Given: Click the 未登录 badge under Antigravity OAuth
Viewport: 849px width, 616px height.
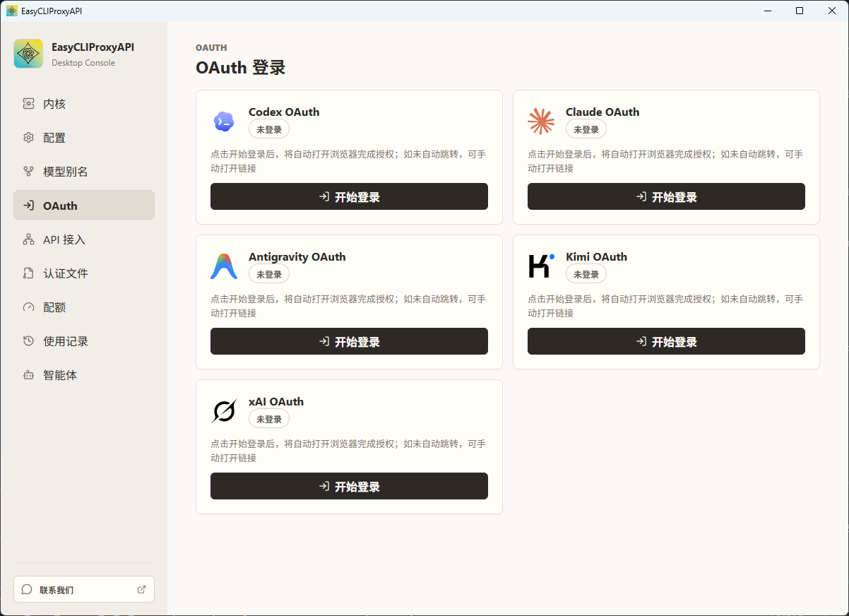Looking at the screenshot, I should coord(269,274).
